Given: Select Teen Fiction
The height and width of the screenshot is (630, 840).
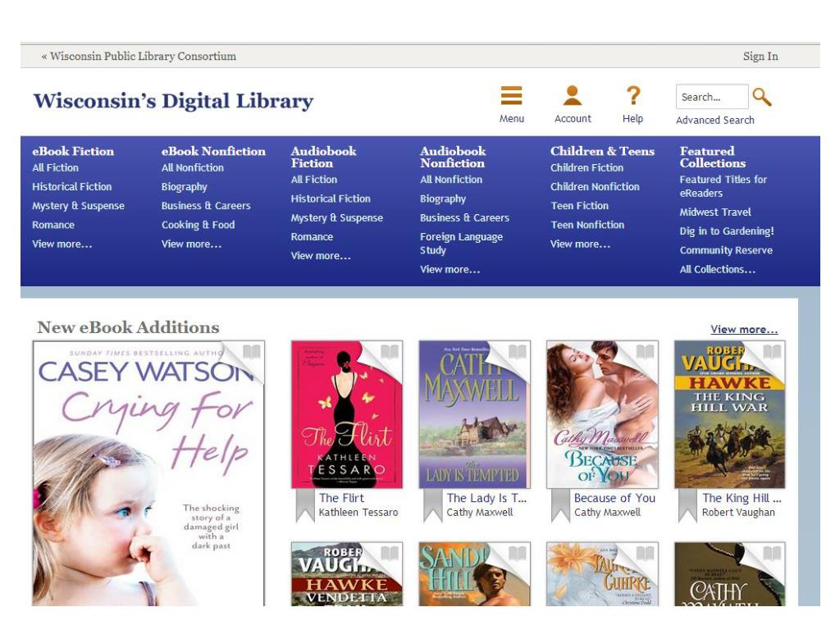Looking at the screenshot, I should [580, 206].
